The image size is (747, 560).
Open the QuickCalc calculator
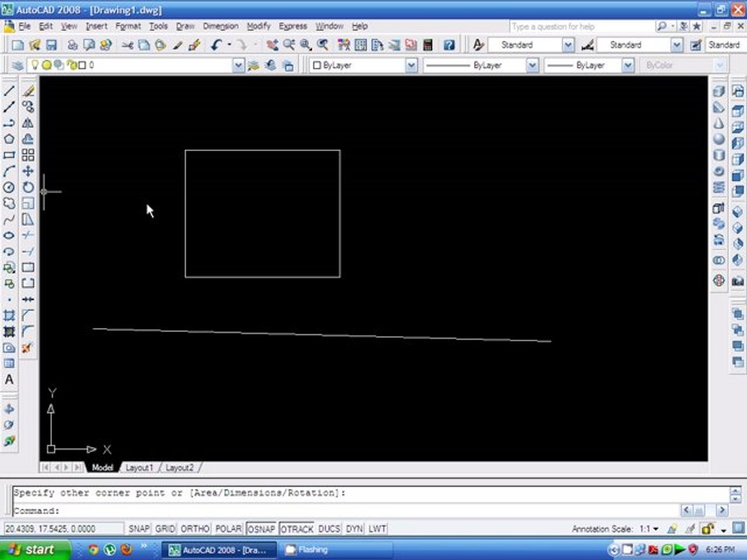[x=428, y=45]
